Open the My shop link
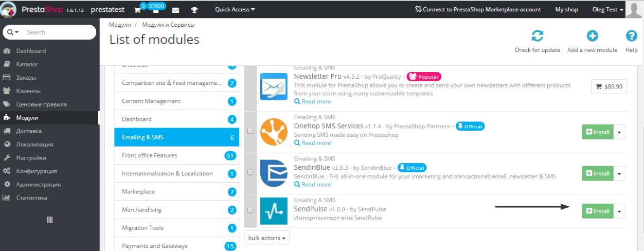This screenshot has height=251, width=644. [566, 9]
